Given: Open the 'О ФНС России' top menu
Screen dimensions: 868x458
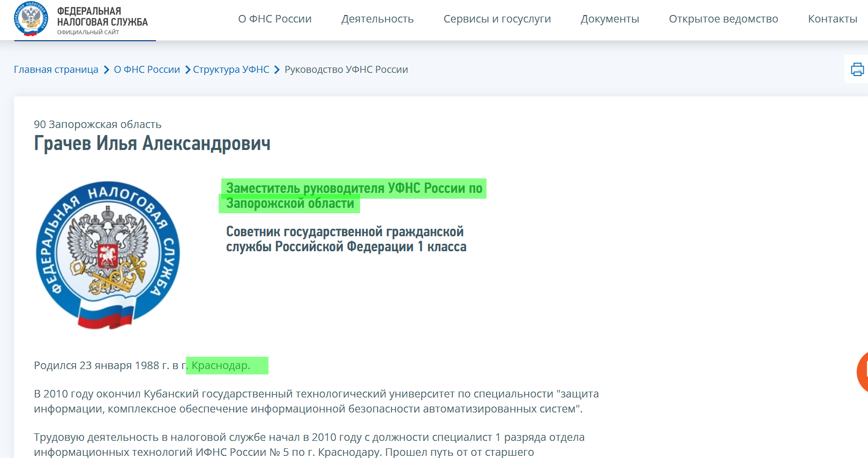Looking at the screenshot, I should (275, 19).
